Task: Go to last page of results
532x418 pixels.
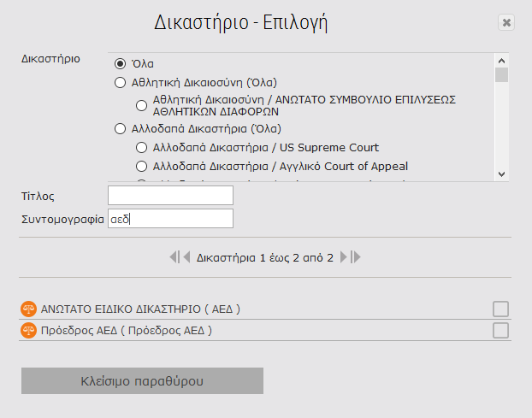Action: point(357,256)
